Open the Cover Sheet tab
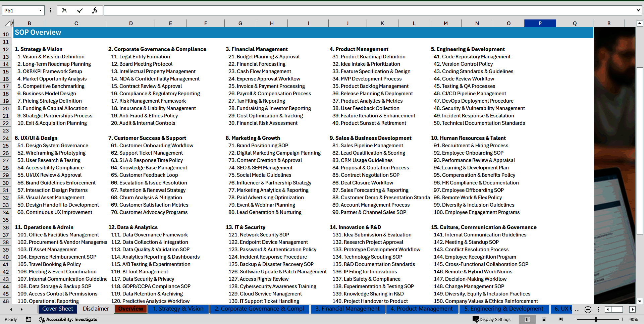Screen dimensions: 644x324 [57, 309]
